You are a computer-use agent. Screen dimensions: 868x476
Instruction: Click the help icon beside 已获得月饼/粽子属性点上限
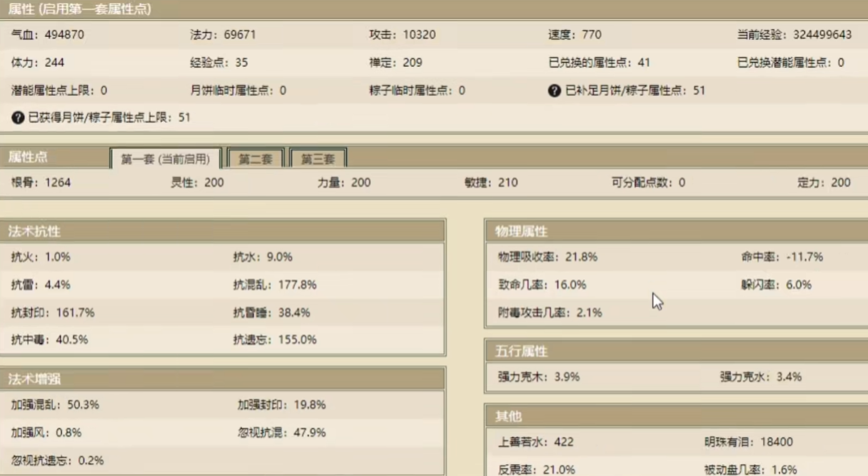pos(18,118)
